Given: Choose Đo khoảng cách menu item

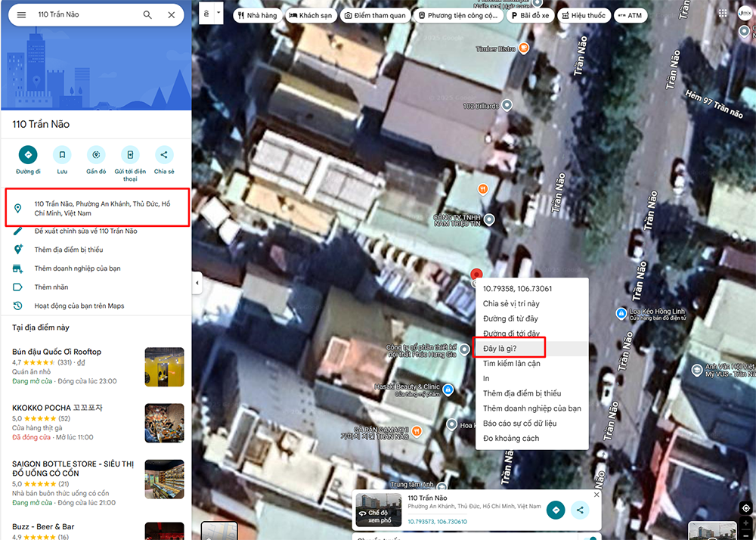Looking at the screenshot, I should pos(531,438).
